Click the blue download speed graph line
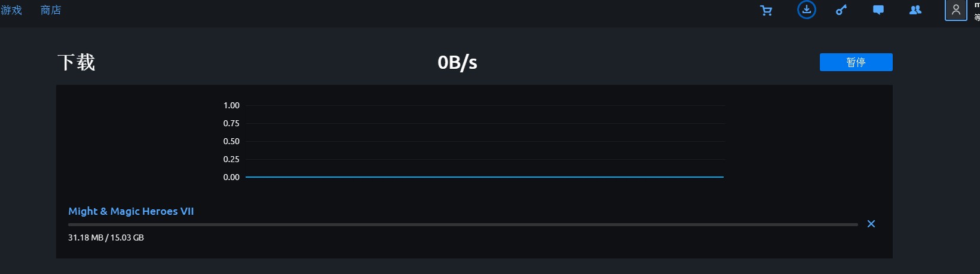980x274 pixels. (484, 177)
